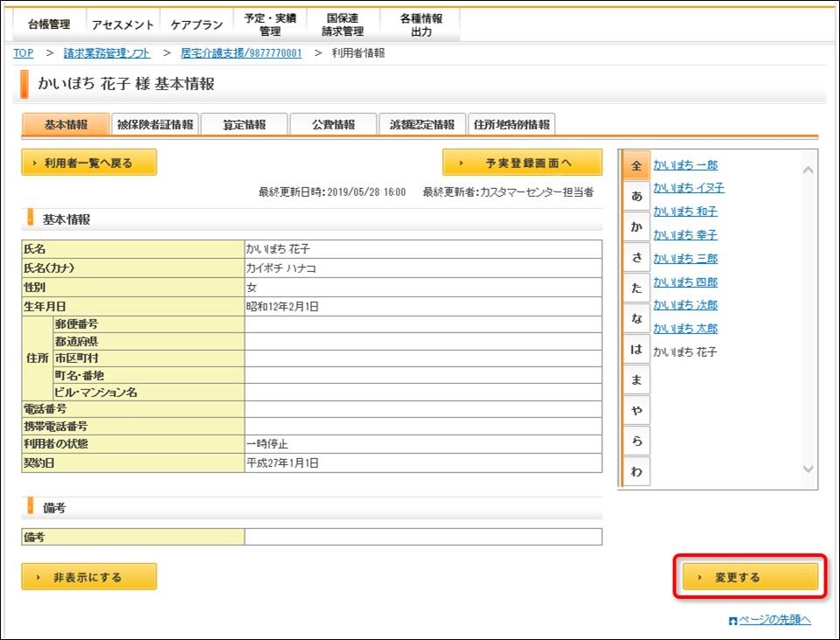Click the 氏名 value かいぽち 花子

pyautogui.click(x=277, y=249)
